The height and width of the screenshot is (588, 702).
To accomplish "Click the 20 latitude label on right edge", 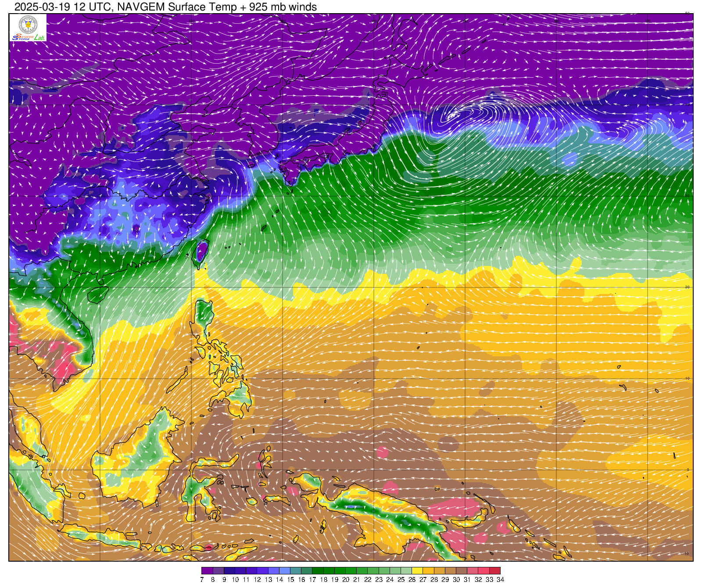I will point(688,287).
